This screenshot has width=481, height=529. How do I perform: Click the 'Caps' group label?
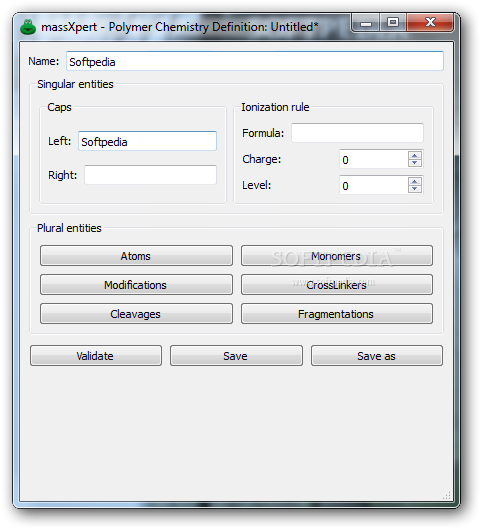[59, 107]
